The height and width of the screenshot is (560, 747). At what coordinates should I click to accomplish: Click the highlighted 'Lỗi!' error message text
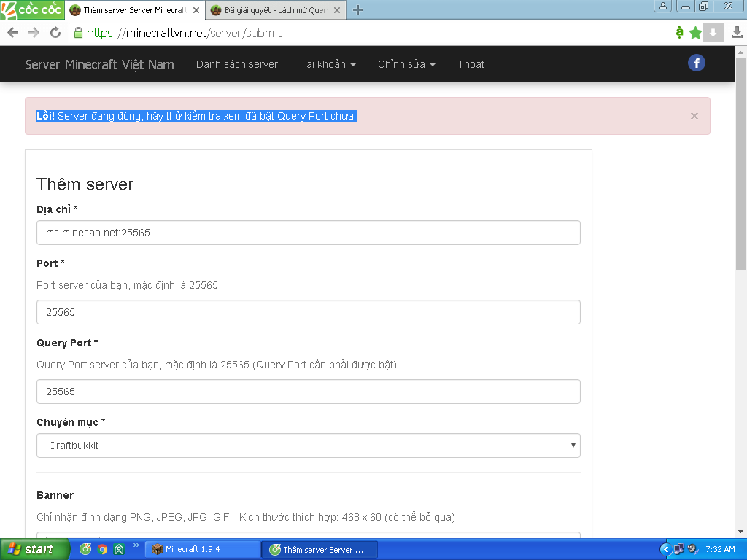pyautogui.click(x=196, y=116)
